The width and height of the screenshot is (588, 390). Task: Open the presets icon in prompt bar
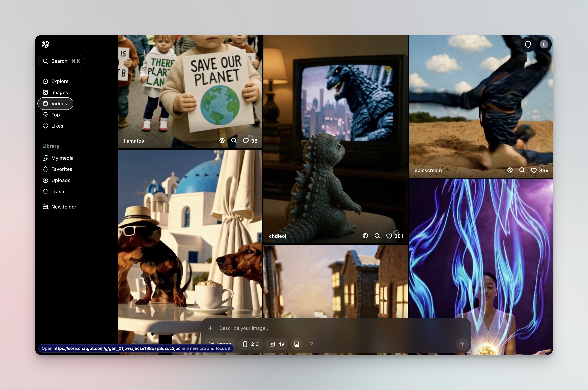(x=297, y=344)
